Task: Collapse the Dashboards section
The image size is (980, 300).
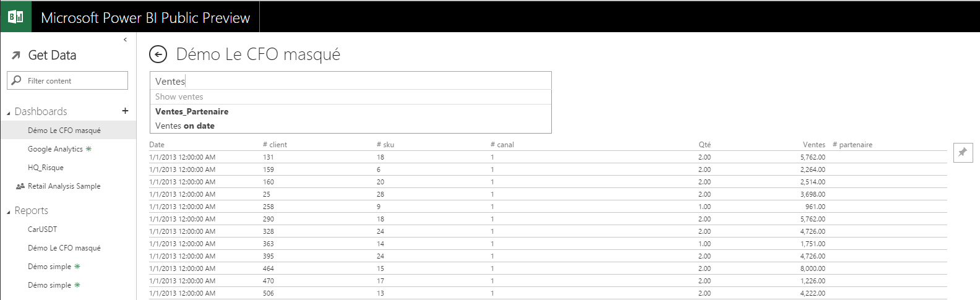Action: 9,113
